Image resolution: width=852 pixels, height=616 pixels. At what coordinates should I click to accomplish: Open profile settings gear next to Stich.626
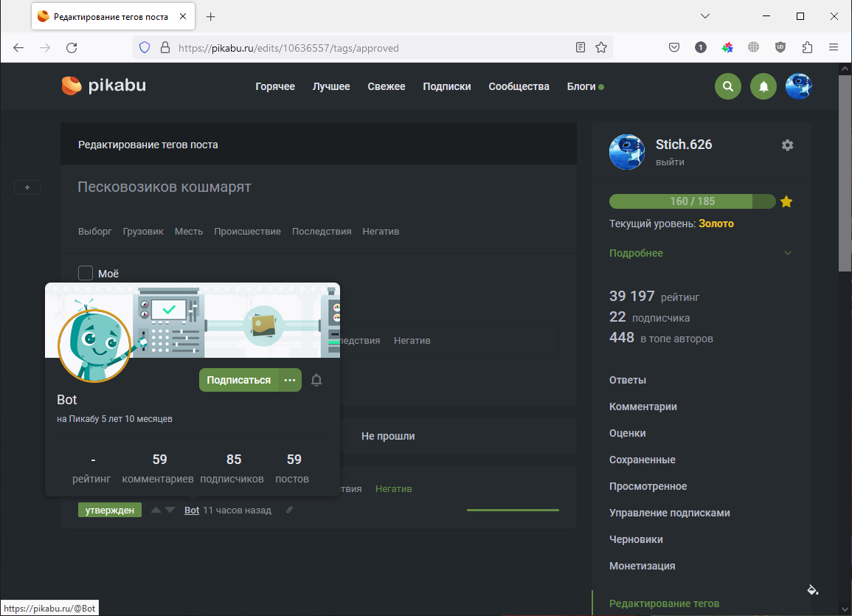(787, 145)
